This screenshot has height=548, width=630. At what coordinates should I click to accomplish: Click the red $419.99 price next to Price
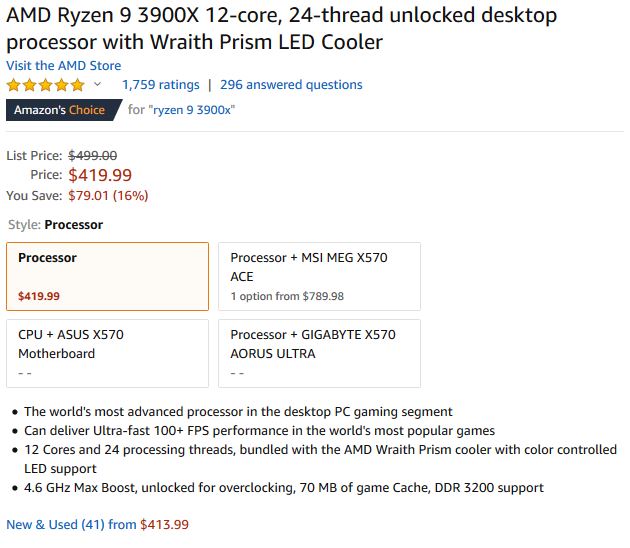pyautogui.click(x=100, y=175)
